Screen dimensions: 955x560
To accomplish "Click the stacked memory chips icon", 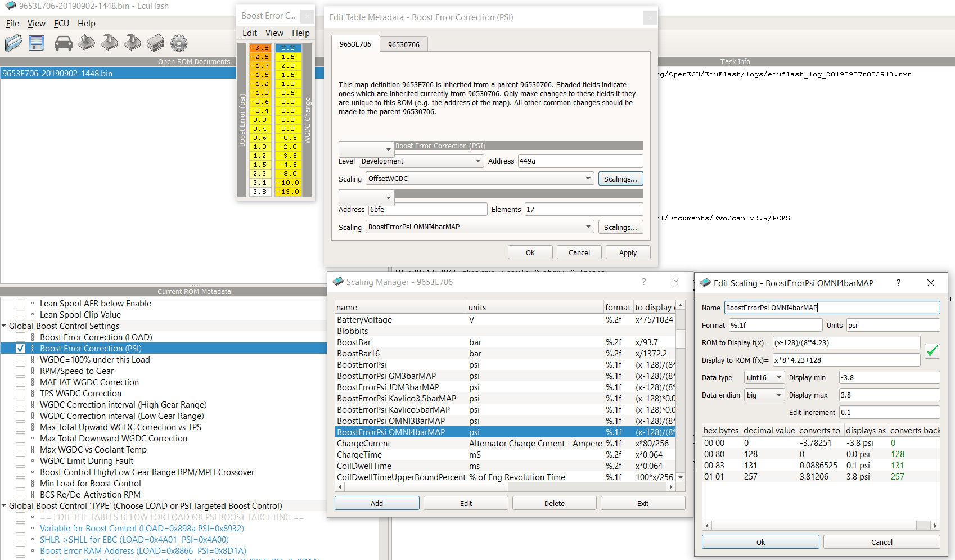I will pos(156,43).
